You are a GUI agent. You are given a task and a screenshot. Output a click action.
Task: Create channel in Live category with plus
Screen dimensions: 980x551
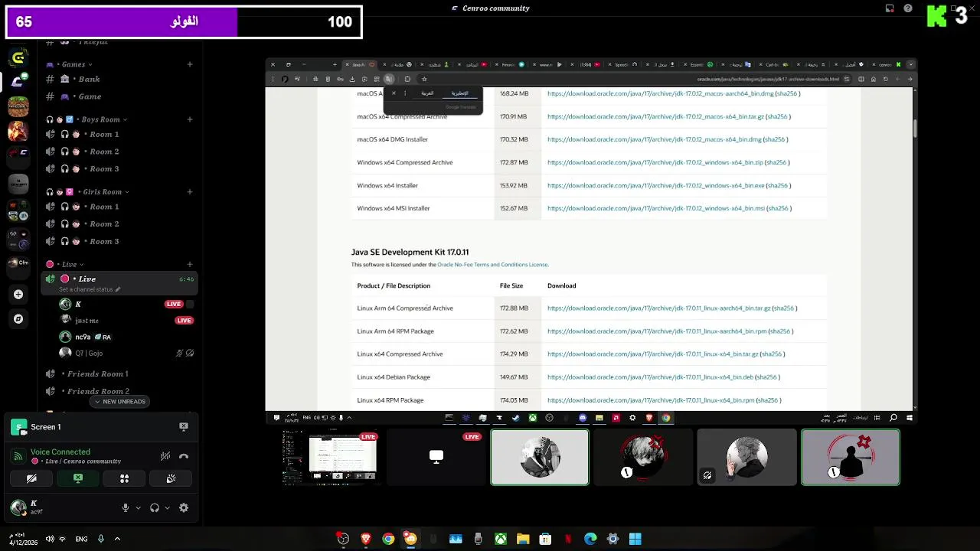tap(190, 265)
